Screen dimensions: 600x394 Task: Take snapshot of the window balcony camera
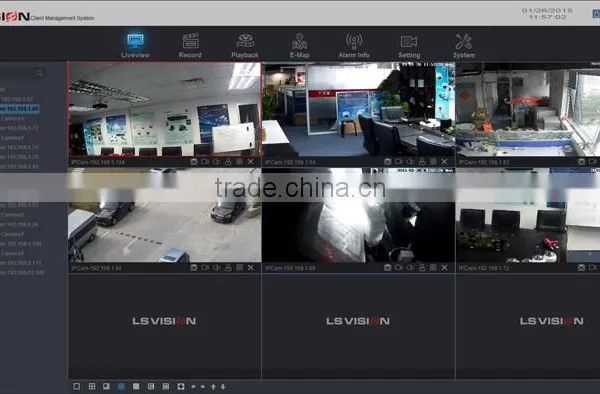[x=581, y=162]
